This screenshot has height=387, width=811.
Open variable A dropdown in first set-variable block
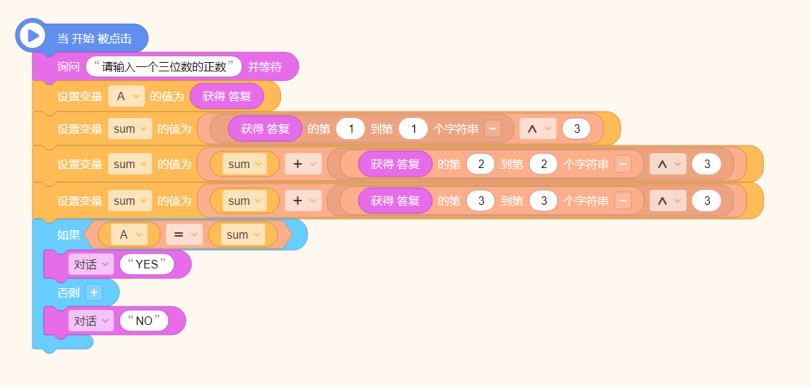(x=126, y=96)
